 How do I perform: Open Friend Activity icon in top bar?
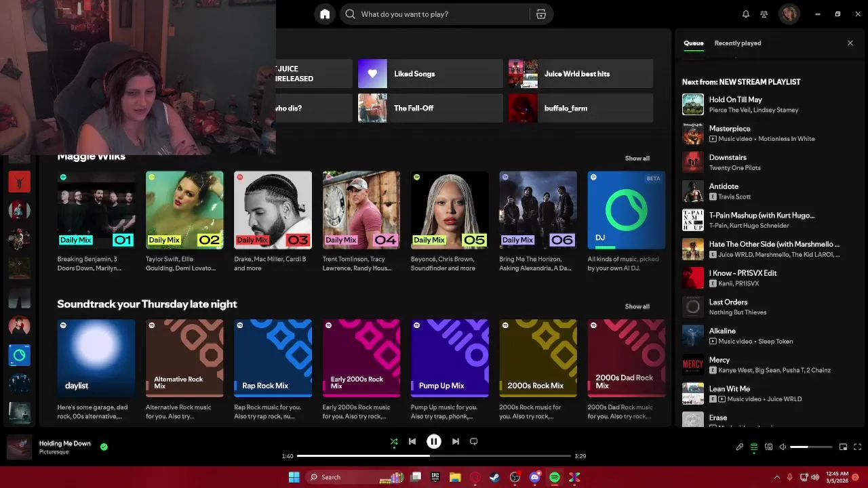(764, 14)
